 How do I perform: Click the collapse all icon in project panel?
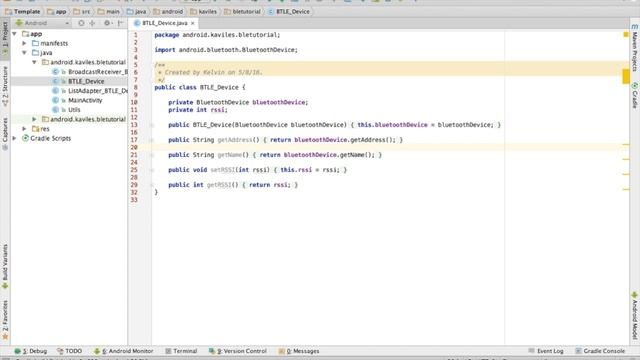tap(92, 23)
